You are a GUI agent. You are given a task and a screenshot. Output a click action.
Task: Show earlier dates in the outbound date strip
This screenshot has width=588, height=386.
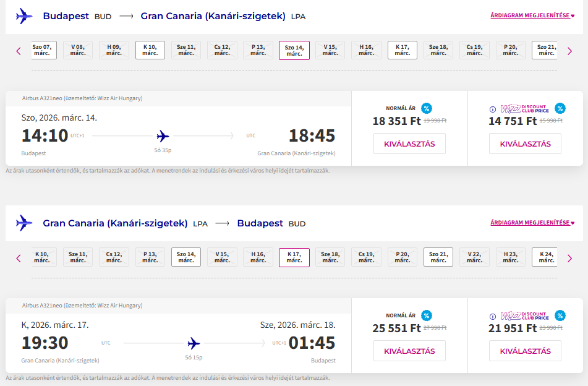(x=19, y=51)
